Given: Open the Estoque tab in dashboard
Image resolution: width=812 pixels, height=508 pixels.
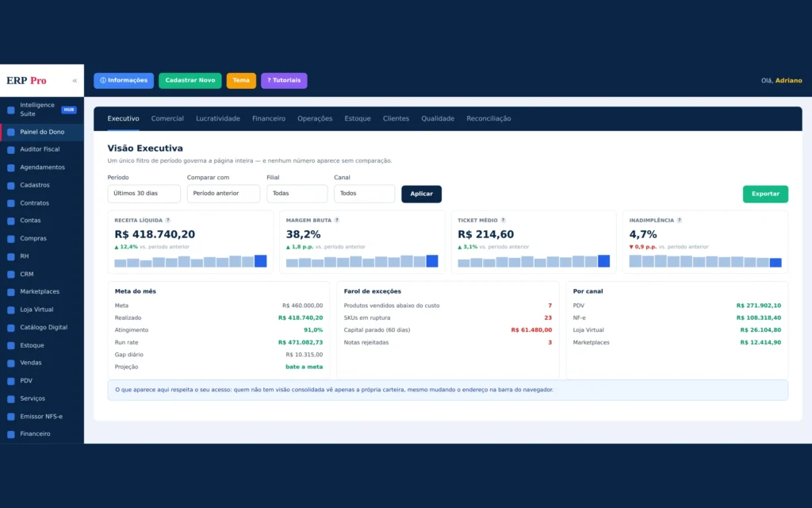Looking at the screenshot, I should 358,119.
